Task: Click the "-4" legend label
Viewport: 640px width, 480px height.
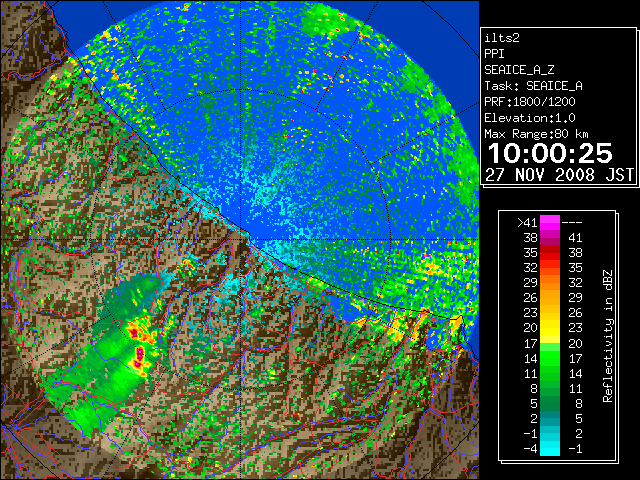Action: [530, 449]
